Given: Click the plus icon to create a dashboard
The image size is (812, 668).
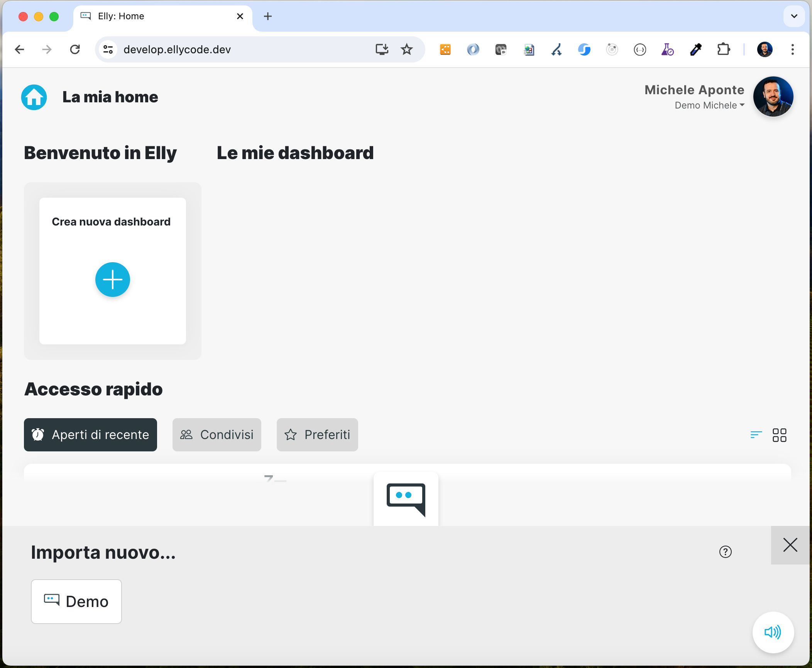Looking at the screenshot, I should pyautogui.click(x=113, y=280).
